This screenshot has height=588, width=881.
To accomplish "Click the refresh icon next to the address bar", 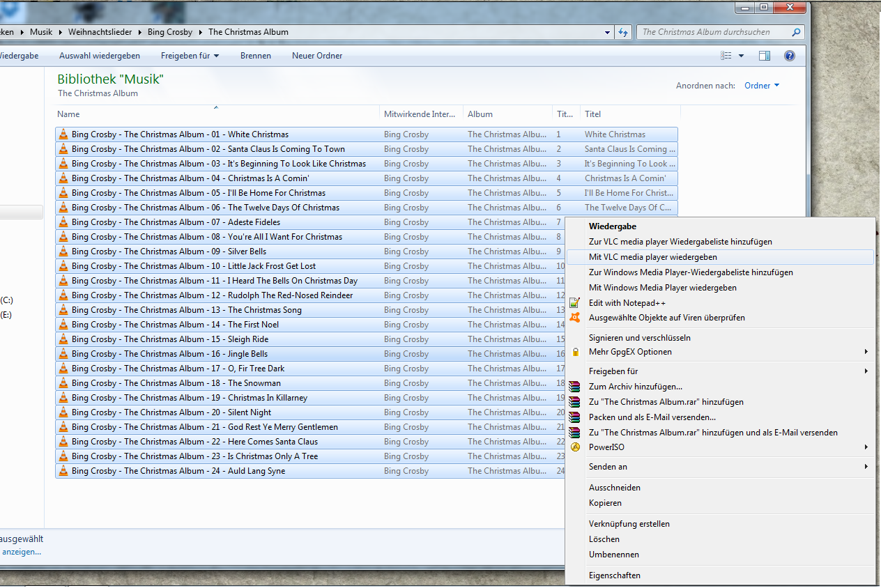I will pyautogui.click(x=623, y=32).
